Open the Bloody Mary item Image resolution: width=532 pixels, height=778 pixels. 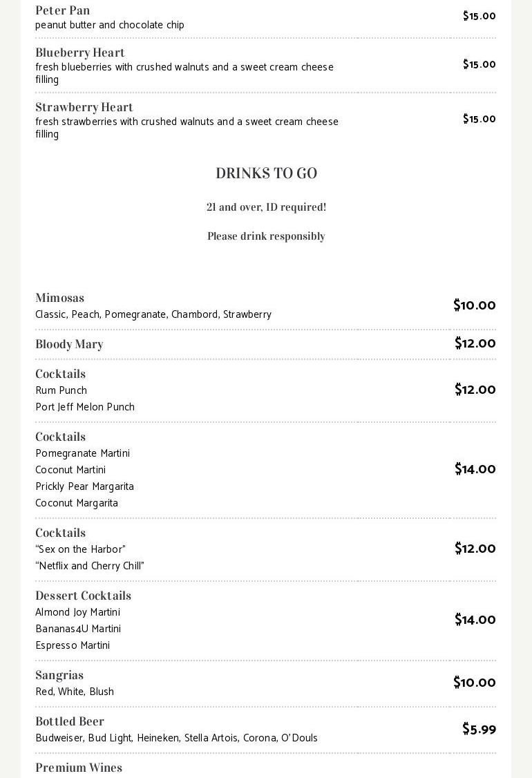pos(69,344)
